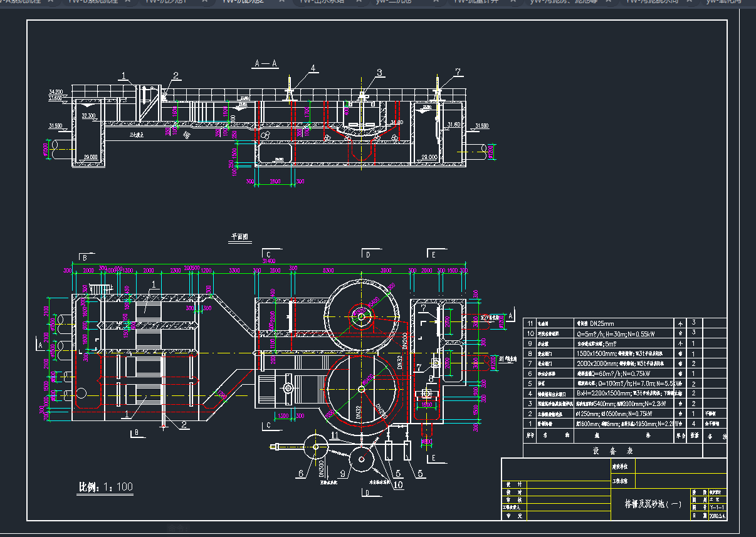Select the 3300 dimension above the plan
The height and width of the screenshot is (537, 756).
click(x=234, y=270)
